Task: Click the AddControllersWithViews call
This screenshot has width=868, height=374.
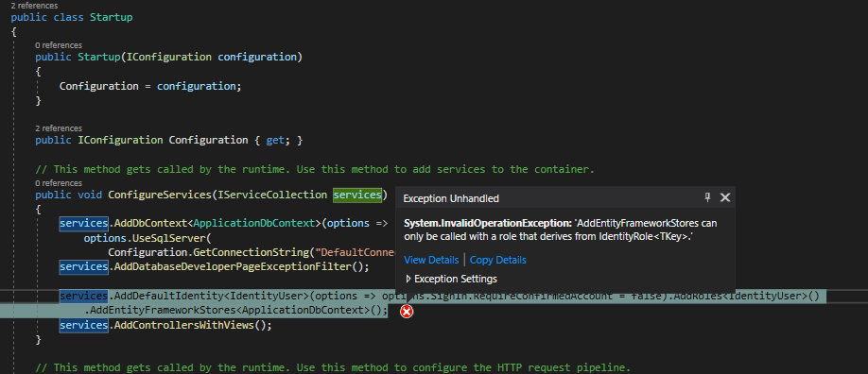Action: (193, 325)
